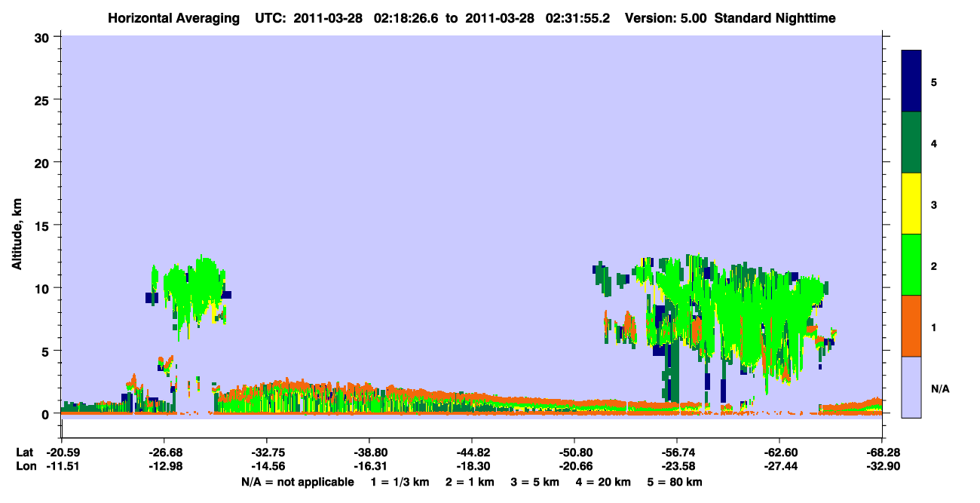Click the "Lon" row label
980x503 pixels.
[25, 467]
